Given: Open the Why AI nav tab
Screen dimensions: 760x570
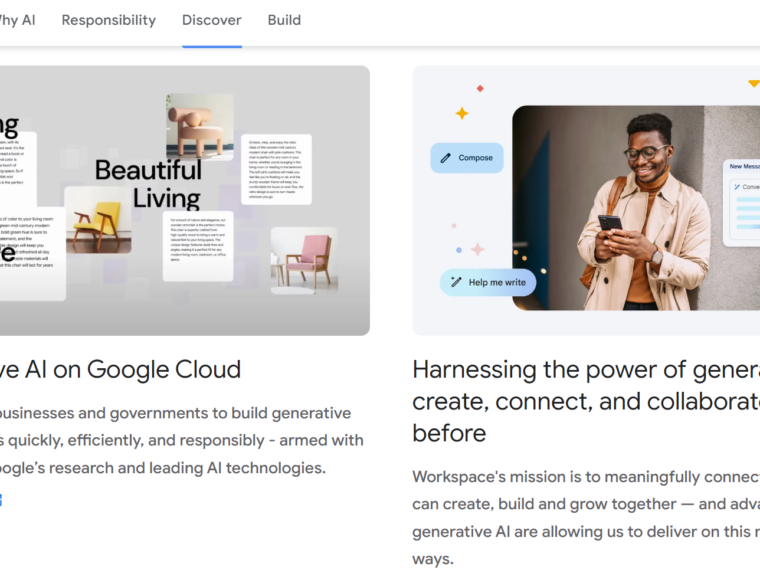Looking at the screenshot, I should 17,20.
